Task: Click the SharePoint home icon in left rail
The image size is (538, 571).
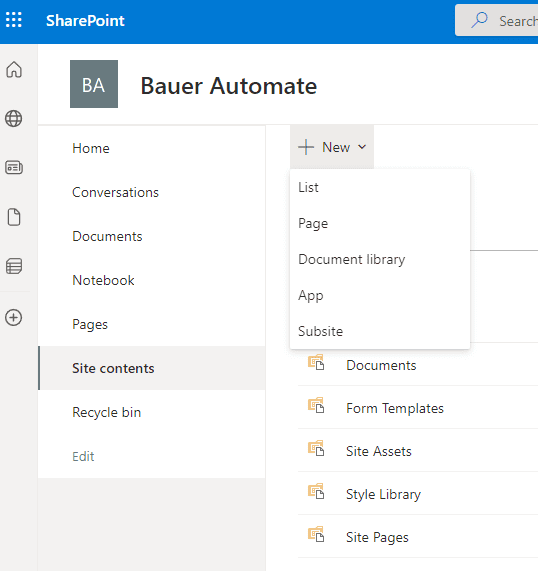Action: point(14,69)
